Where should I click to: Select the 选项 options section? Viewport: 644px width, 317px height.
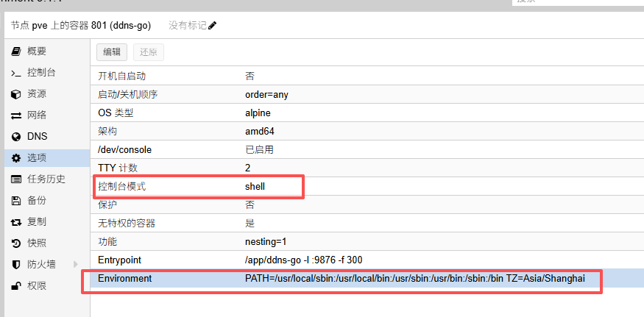(x=47, y=158)
